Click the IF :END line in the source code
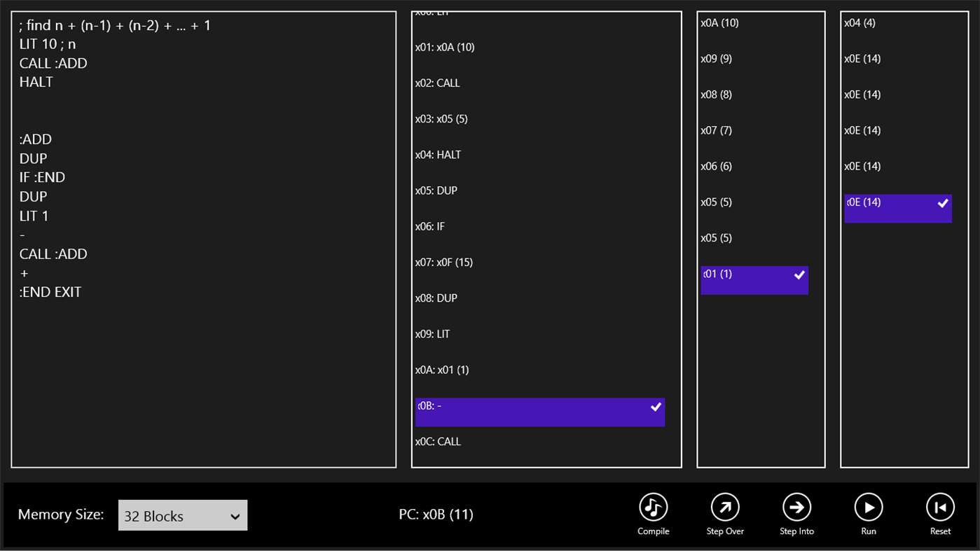The height and width of the screenshot is (551, 980). pos(42,178)
